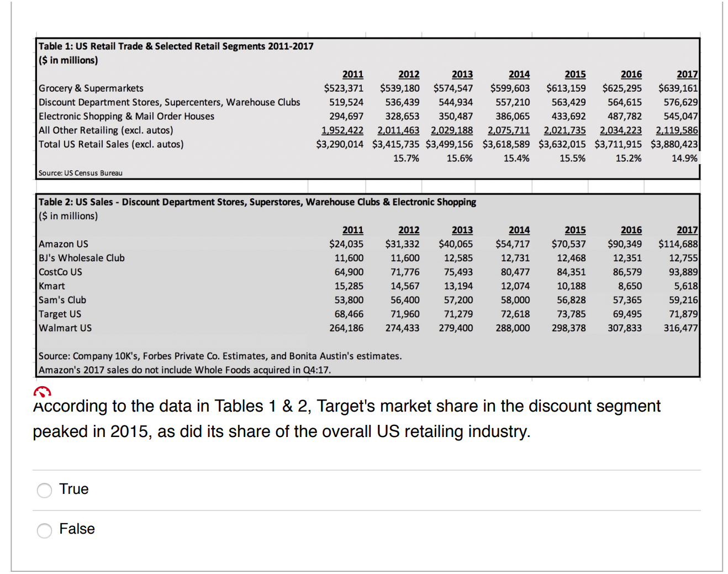
Task: Select the 2015 column header in Table 1
Action: click(575, 73)
